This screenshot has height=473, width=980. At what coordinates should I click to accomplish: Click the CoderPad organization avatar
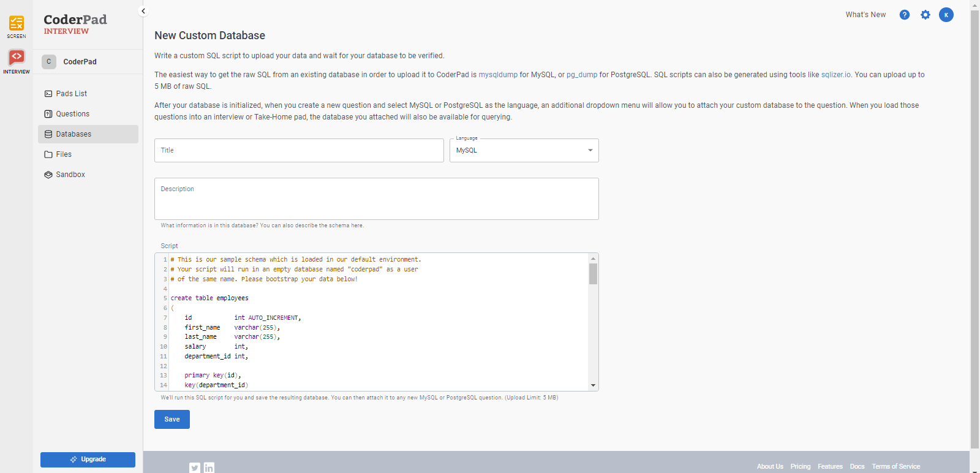(49, 62)
